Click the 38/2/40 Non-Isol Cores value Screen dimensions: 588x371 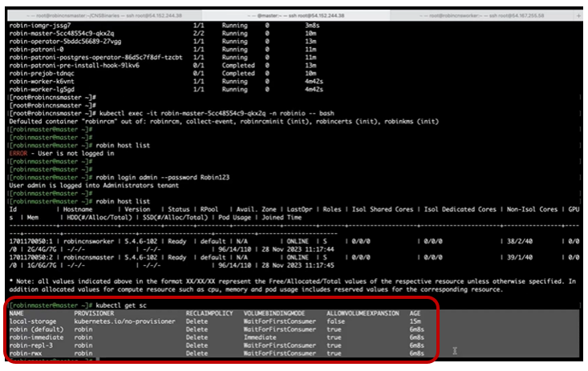click(x=520, y=241)
